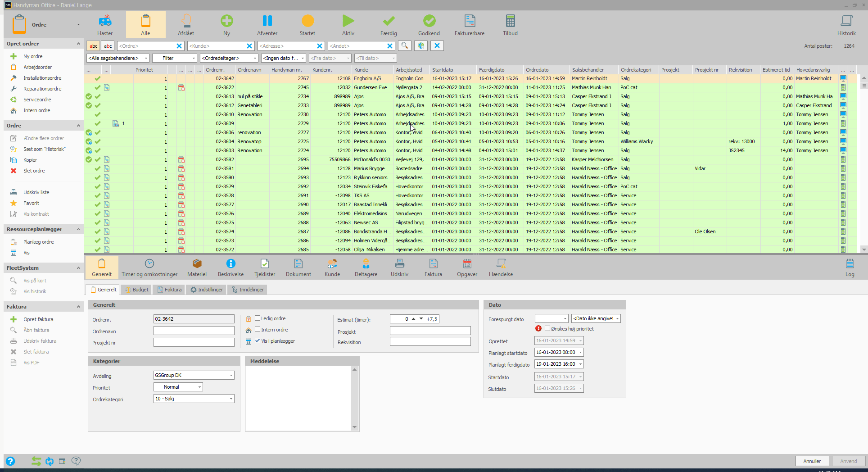Toggle second abc search mode button

(108, 46)
